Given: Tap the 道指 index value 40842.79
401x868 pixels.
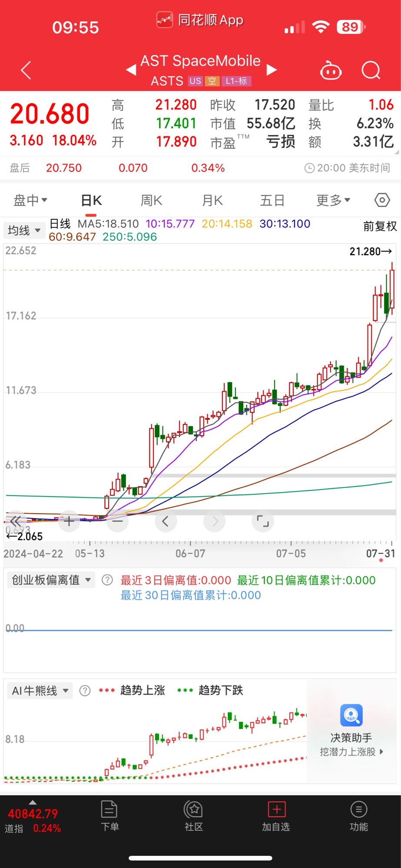Looking at the screenshot, I should [x=33, y=814].
